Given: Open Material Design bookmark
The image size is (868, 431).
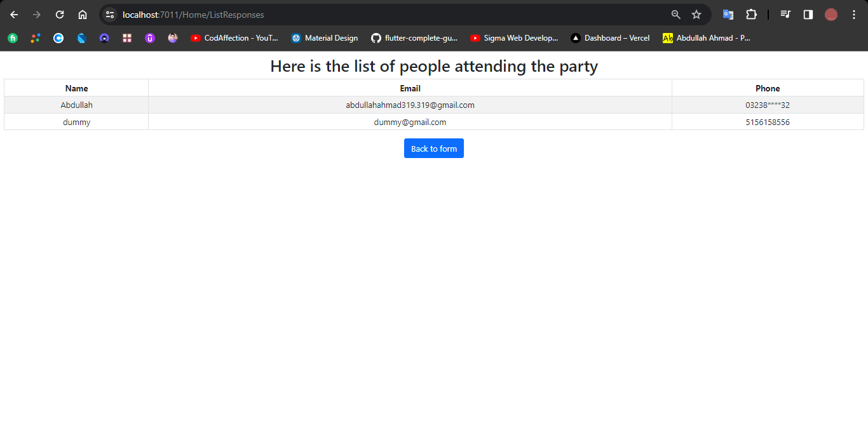Looking at the screenshot, I should 325,38.
